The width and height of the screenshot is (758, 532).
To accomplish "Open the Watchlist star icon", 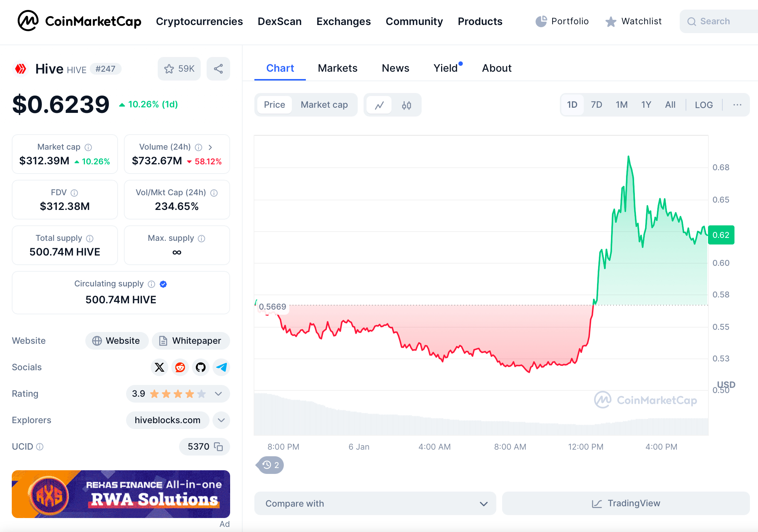I will pos(611,21).
